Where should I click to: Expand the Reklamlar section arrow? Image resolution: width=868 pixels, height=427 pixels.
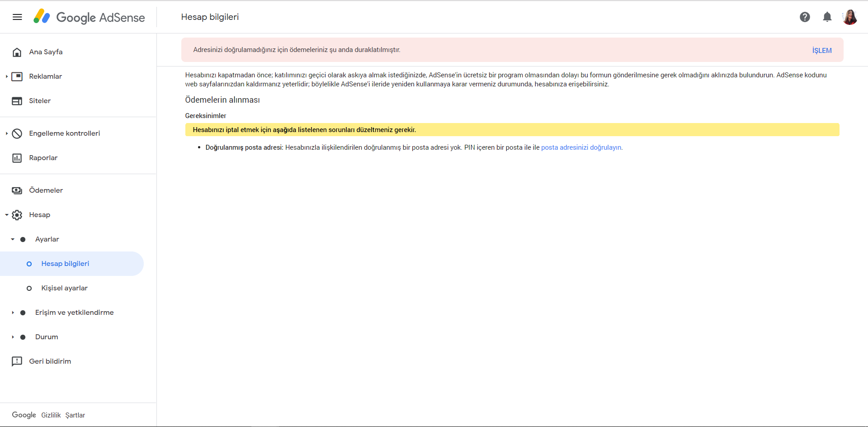click(6, 76)
